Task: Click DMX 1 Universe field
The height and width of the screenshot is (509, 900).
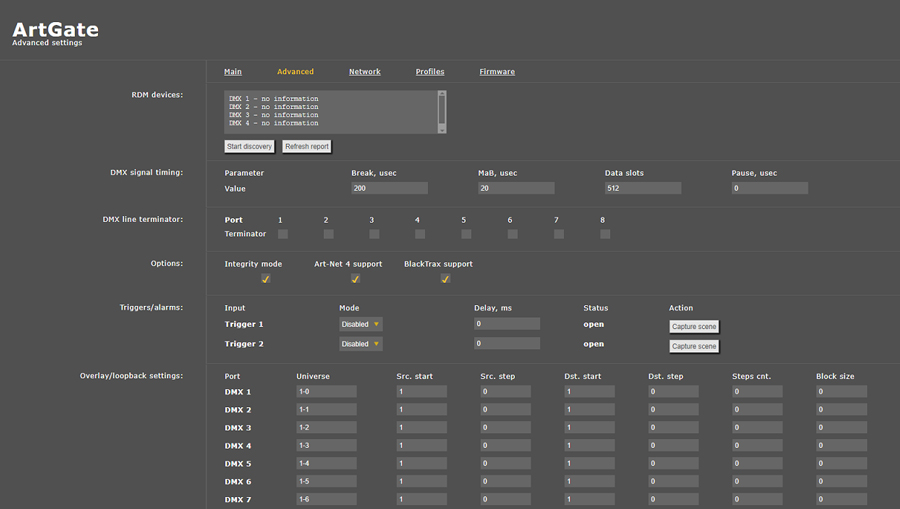Action: (327, 391)
